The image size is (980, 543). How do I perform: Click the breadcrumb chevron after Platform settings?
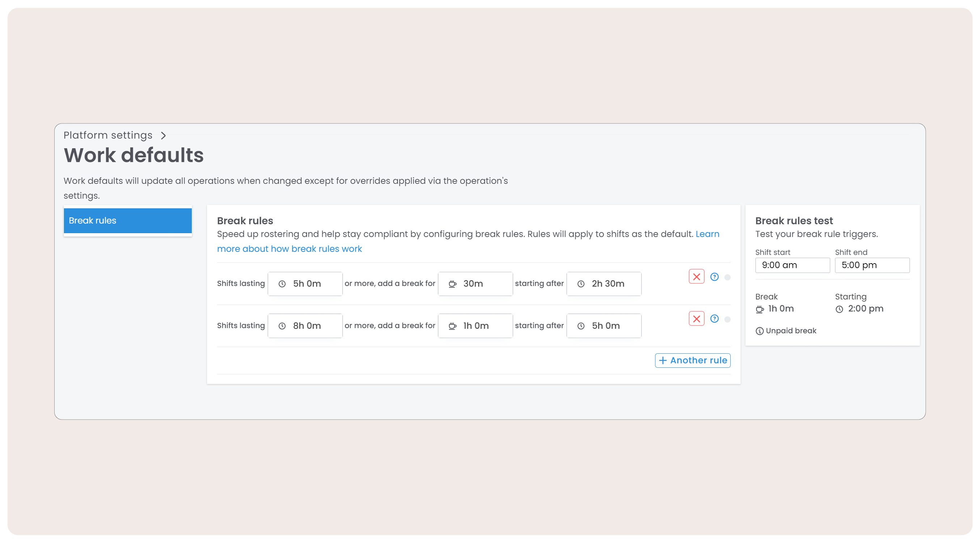[x=163, y=135]
